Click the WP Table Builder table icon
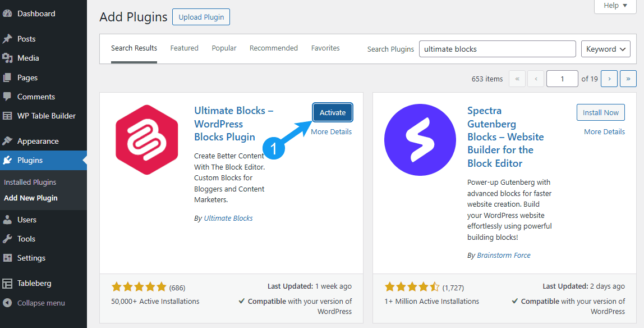 click(x=7, y=116)
